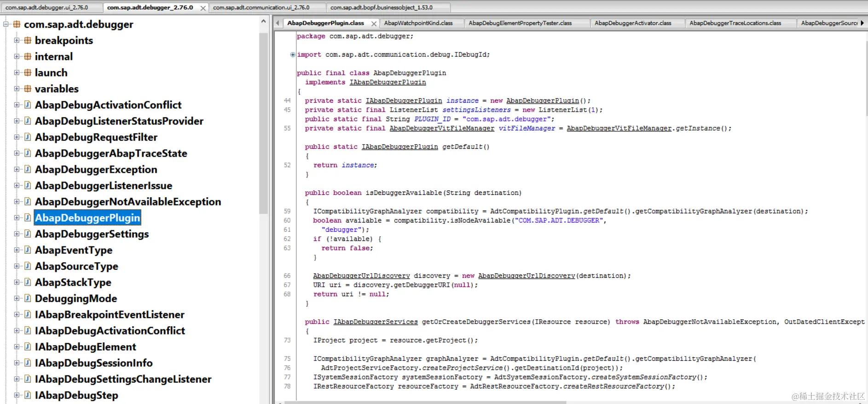Click the AbapDebugActivationConflict class file icon

(x=28, y=105)
